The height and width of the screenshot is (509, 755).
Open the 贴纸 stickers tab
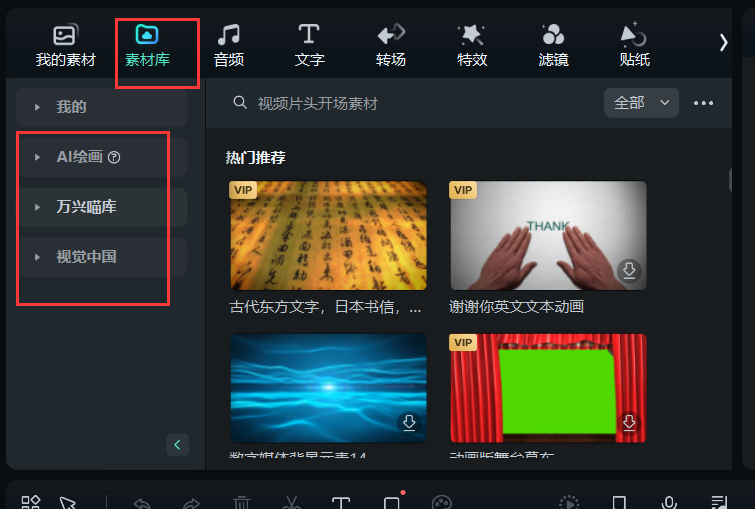(634, 46)
